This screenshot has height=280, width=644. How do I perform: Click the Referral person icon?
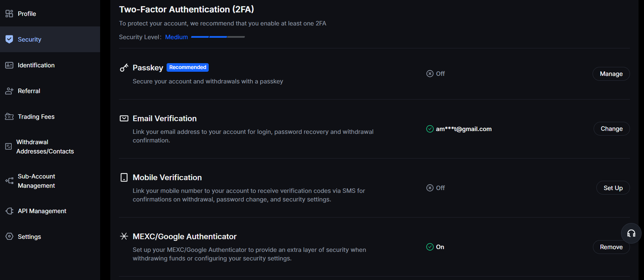(x=9, y=91)
